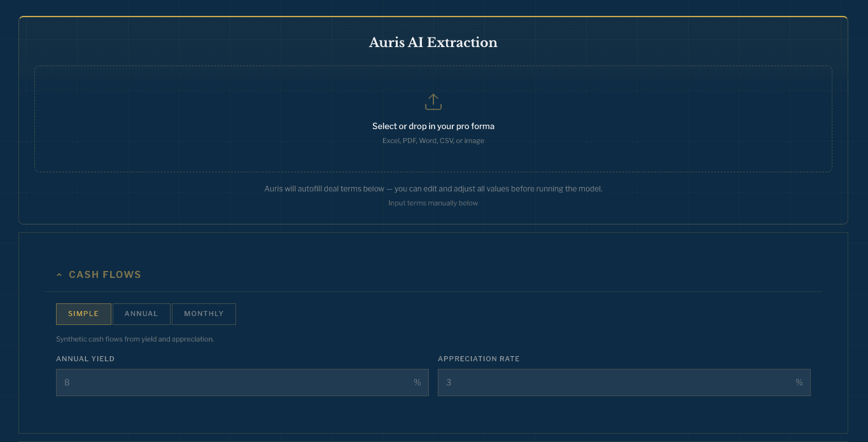Click the collapse chevron beside CASH FLOWS
868x442 pixels.
[59, 274]
